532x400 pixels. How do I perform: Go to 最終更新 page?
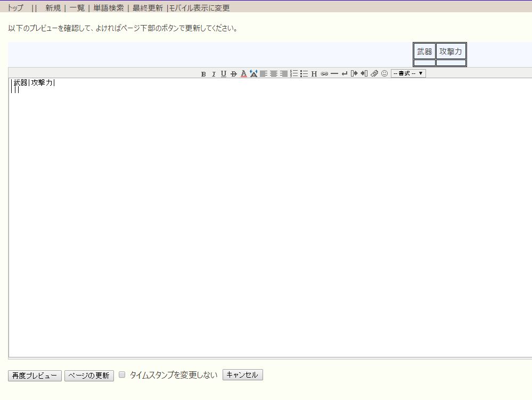pyautogui.click(x=148, y=8)
